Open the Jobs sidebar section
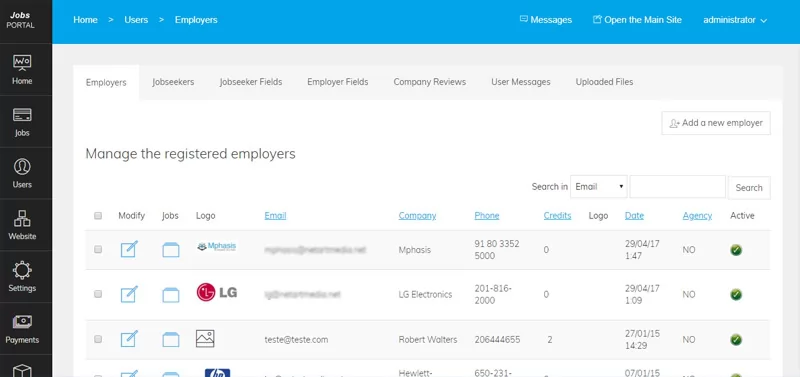 click(22, 121)
